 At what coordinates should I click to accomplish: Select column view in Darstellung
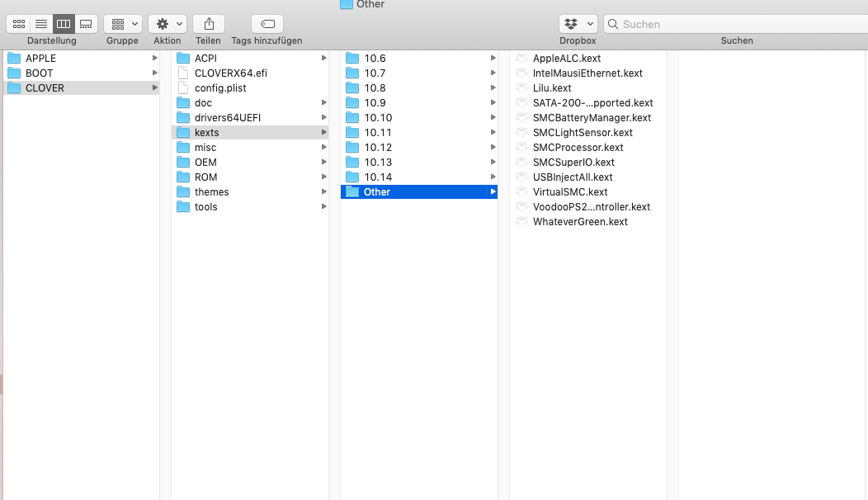click(64, 24)
